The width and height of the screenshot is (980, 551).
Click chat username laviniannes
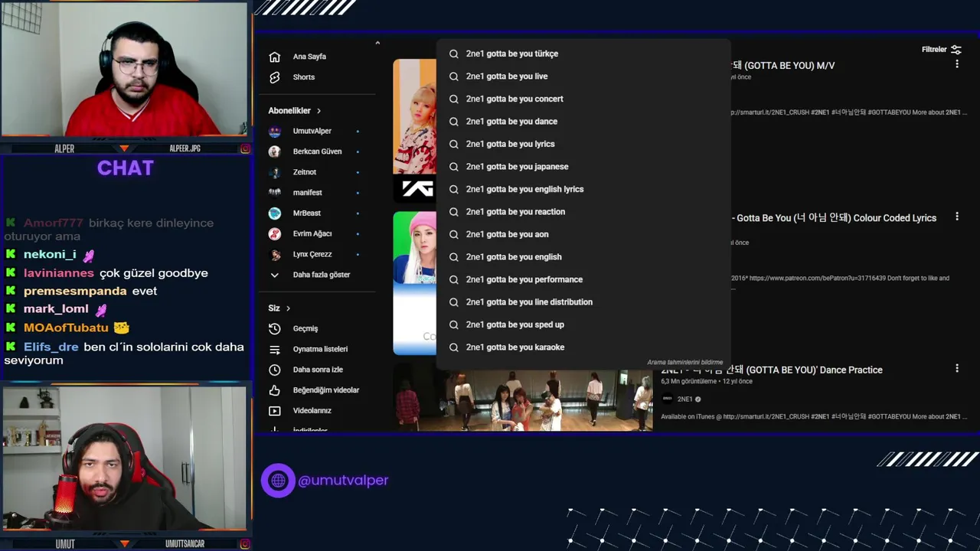click(x=59, y=273)
